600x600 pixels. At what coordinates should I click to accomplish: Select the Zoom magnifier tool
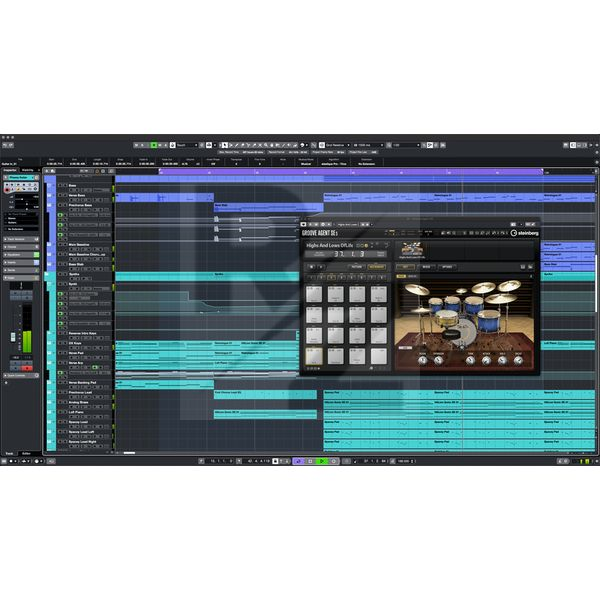coord(266,145)
